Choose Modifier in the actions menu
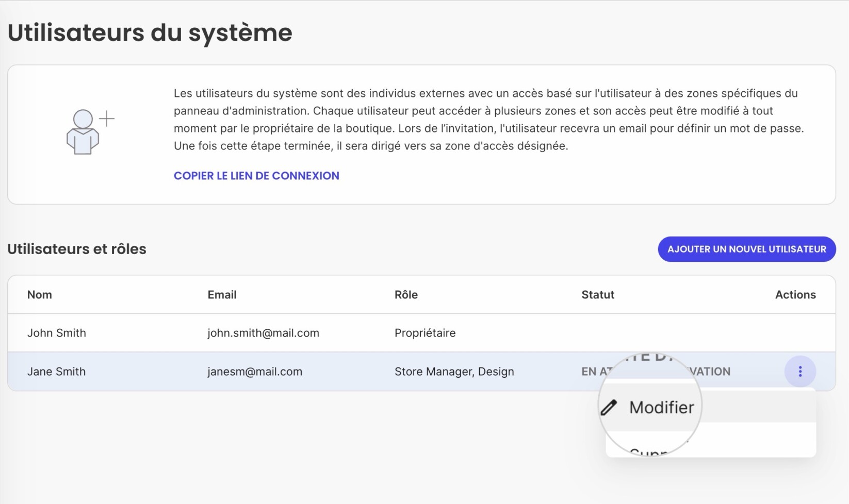This screenshot has width=849, height=504. pyautogui.click(x=711, y=407)
